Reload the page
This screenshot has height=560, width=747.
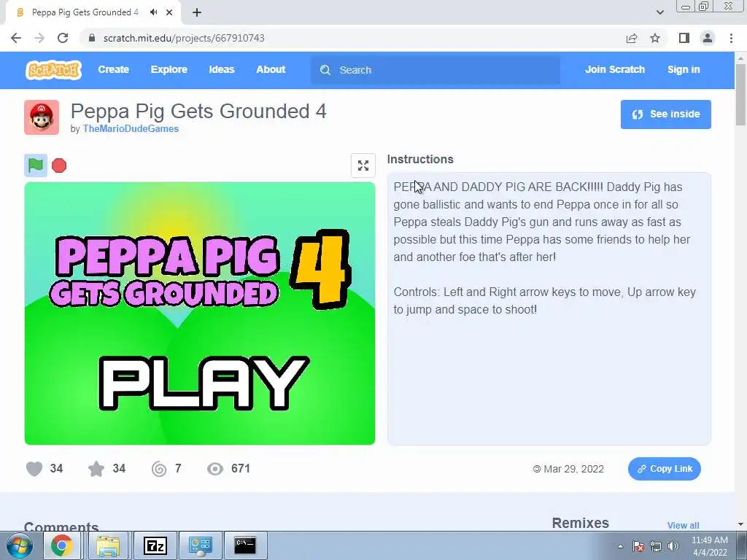tap(63, 38)
